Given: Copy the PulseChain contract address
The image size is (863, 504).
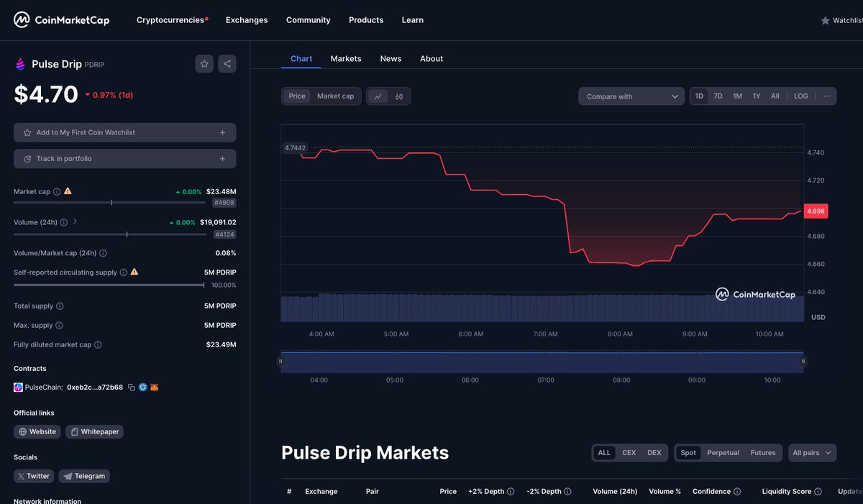Looking at the screenshot, I should (x=131, y=388).
